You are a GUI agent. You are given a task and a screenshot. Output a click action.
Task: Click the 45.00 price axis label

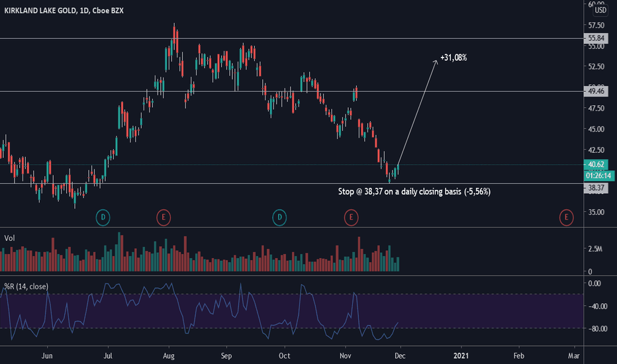(x=596, y=129)
